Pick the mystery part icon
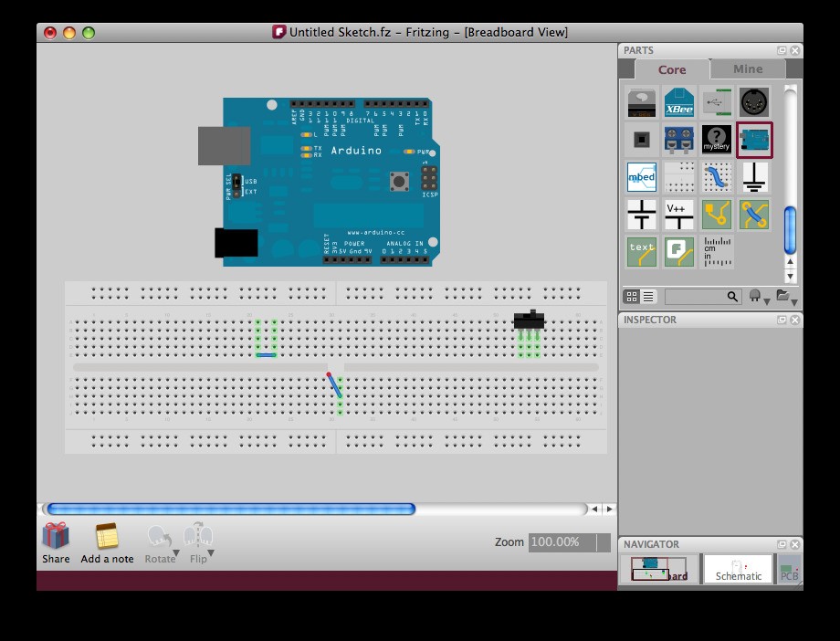Viewport: 840px width, 641px height. pos(717,140)
